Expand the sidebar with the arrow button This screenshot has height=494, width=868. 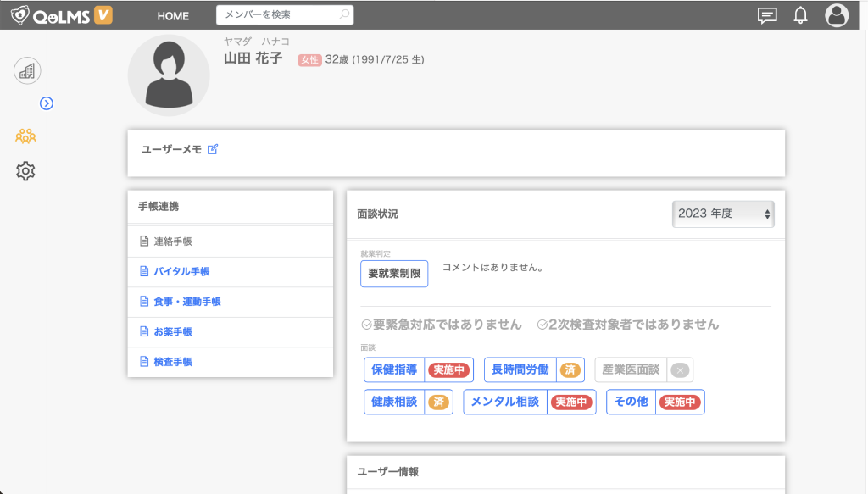pyautogui.click(x=47, y=103)
